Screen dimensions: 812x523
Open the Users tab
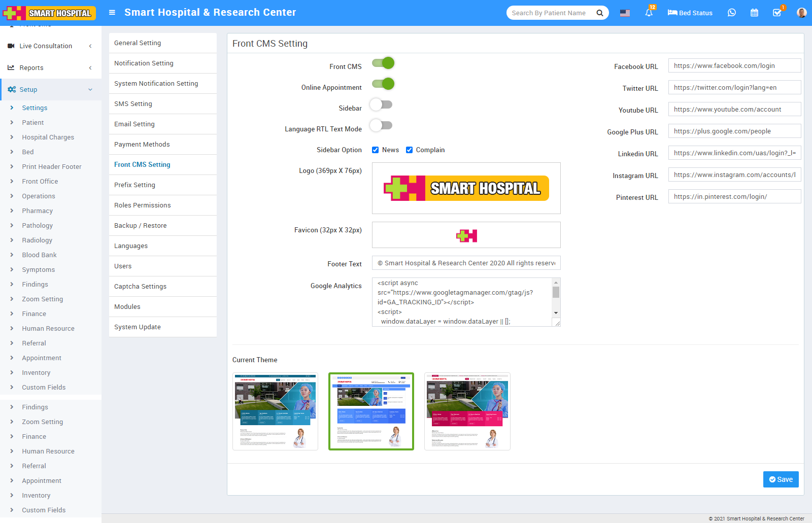pos(163,266)
